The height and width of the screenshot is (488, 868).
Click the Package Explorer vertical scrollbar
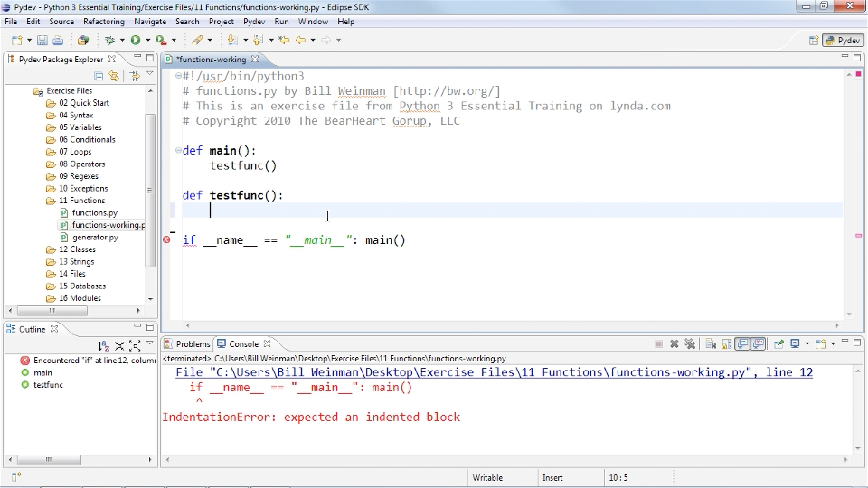pyautogui.click(x=150, y=191)
